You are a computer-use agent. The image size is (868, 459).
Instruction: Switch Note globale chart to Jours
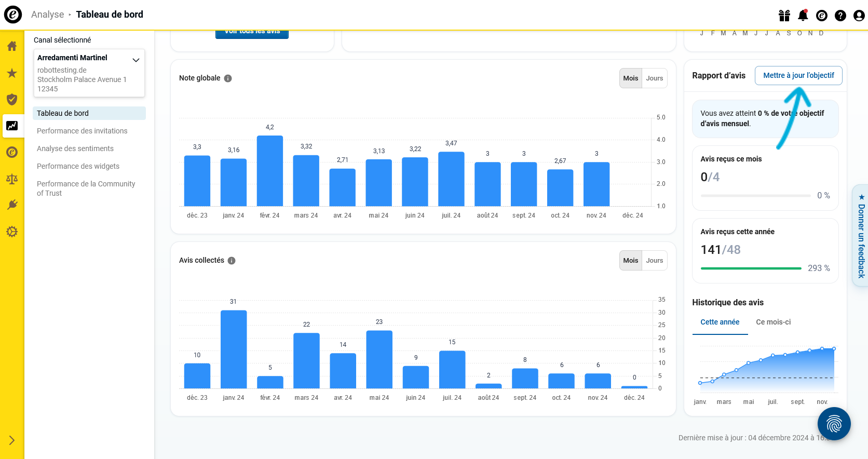[655, 78]
